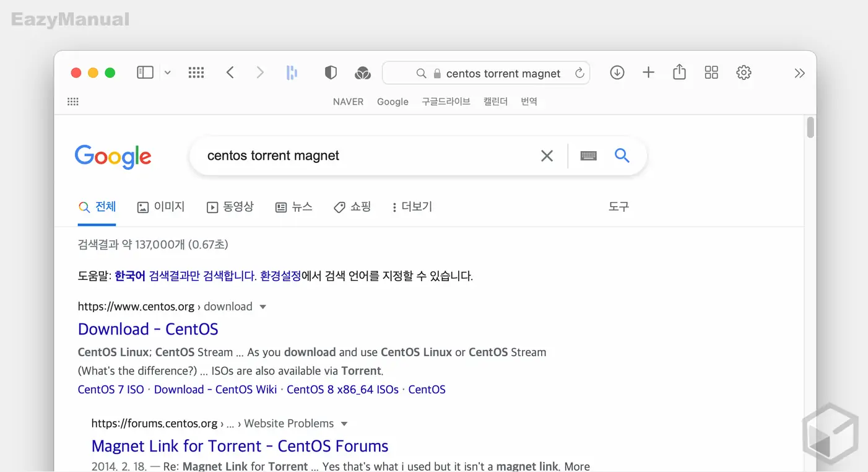Open NAVER bookmark in favorites bar
This screenshot has width=868, height=472.
[348, 102]
